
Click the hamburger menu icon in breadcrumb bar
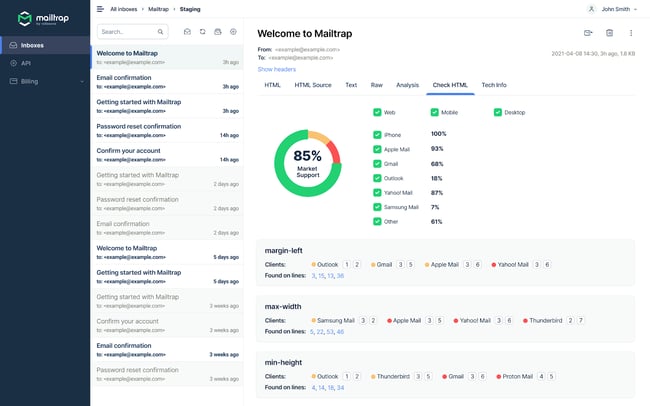[99, 9]
